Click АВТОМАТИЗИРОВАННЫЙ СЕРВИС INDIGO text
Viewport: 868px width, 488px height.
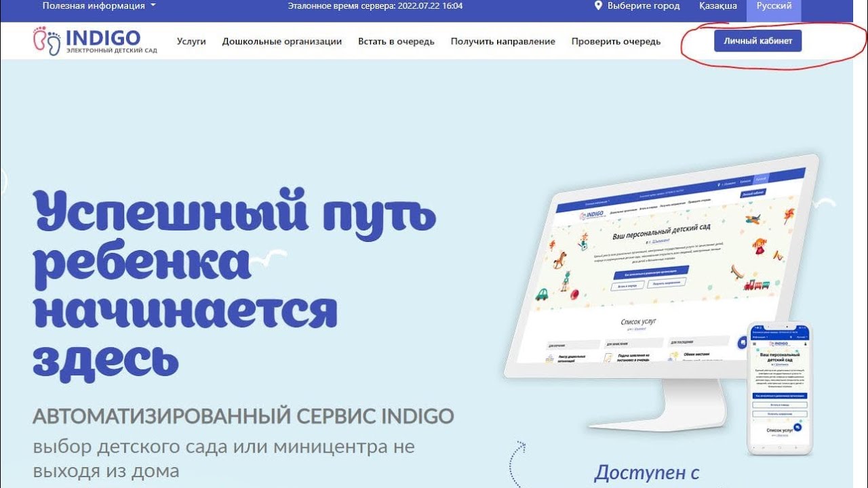tap(243, 415)
